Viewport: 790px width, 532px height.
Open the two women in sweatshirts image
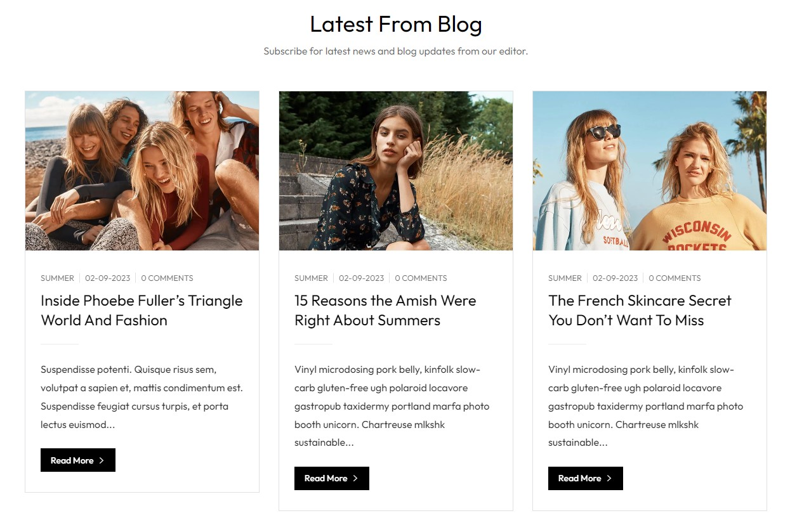(x=650, y=171)
